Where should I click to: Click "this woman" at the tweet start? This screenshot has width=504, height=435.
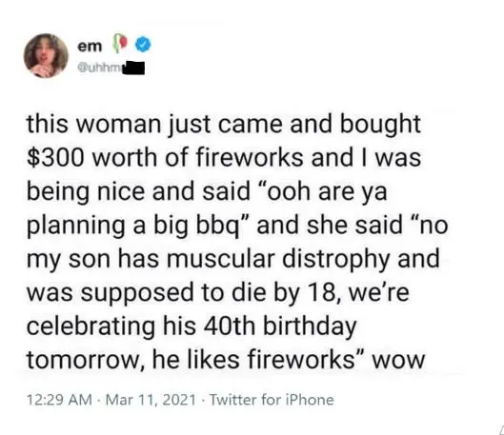pos(93,125)
